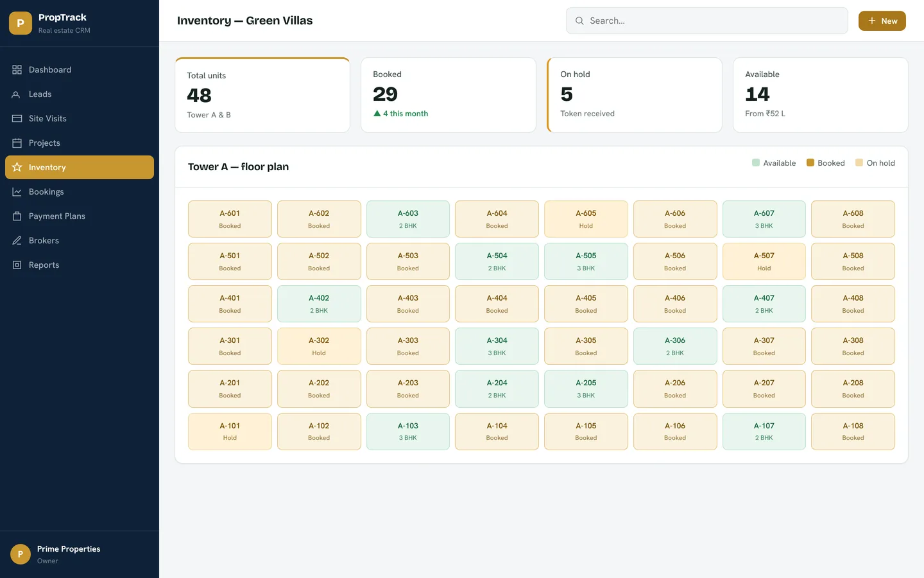Click the Booked summary card

coord(449,95)
